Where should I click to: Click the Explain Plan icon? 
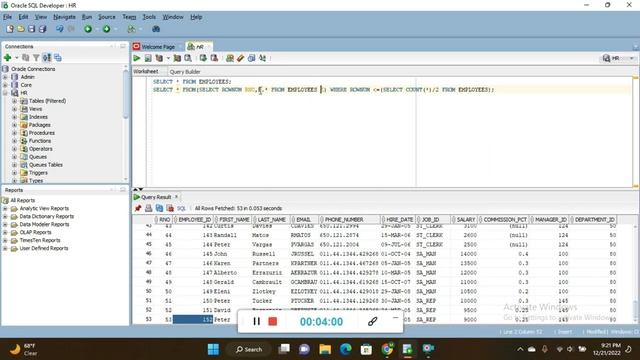[159, 58]
